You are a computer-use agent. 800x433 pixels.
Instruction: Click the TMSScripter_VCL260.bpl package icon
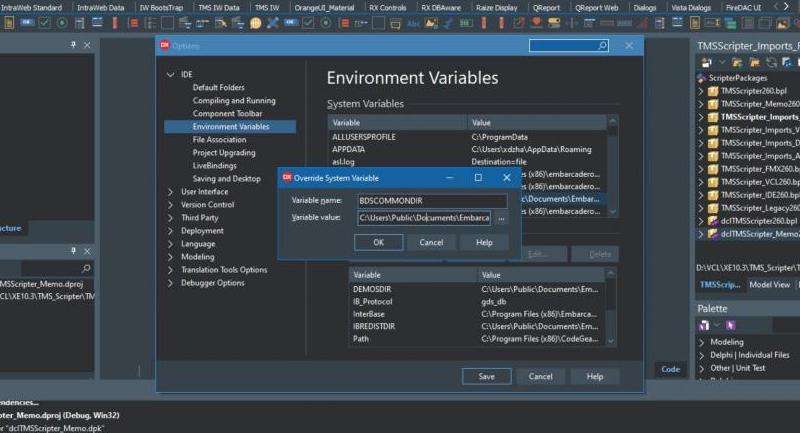(x=713, y=181)
